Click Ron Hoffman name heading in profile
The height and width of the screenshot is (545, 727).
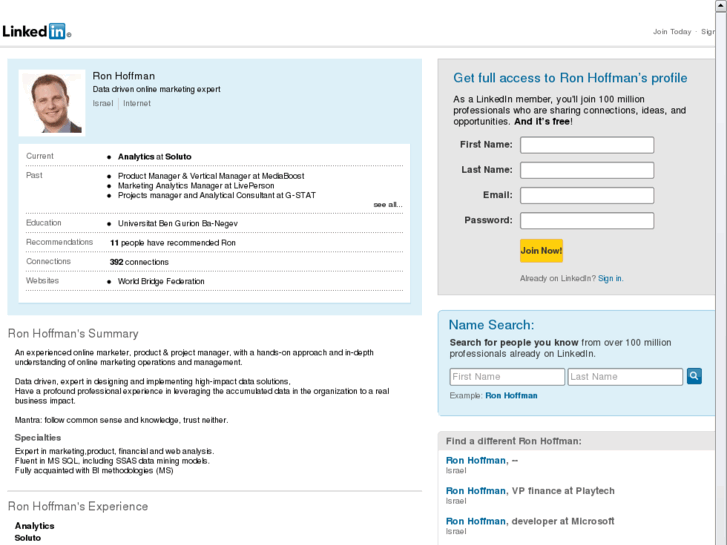pos(124,76)
